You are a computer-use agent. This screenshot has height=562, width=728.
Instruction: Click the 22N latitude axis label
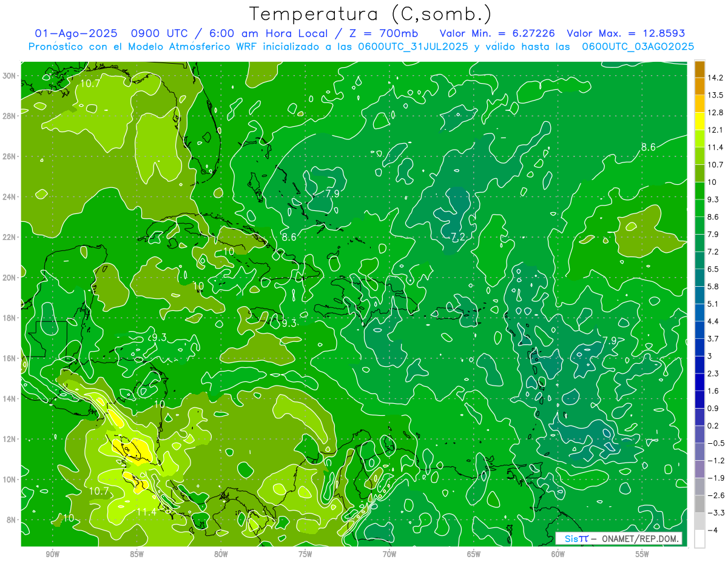[x=10, y=237]
